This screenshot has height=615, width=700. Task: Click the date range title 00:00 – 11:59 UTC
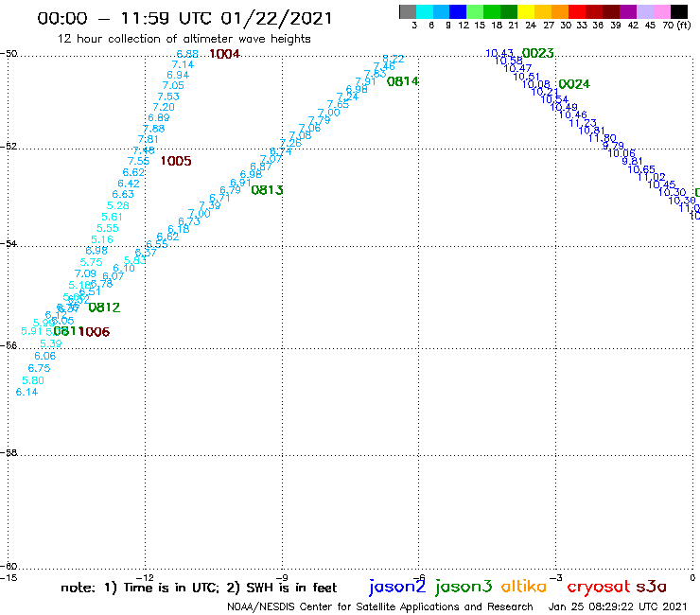[x=184, y=18]
